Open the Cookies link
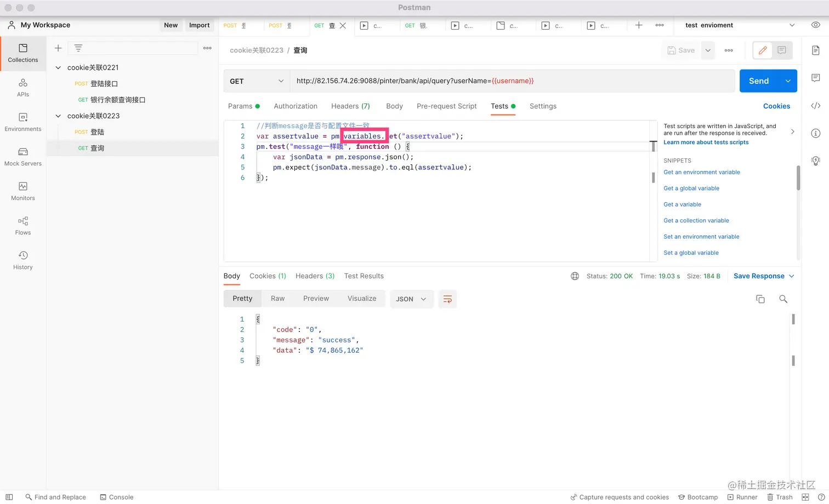This screenshot has width=829, height=504. (x=777, y=106)
